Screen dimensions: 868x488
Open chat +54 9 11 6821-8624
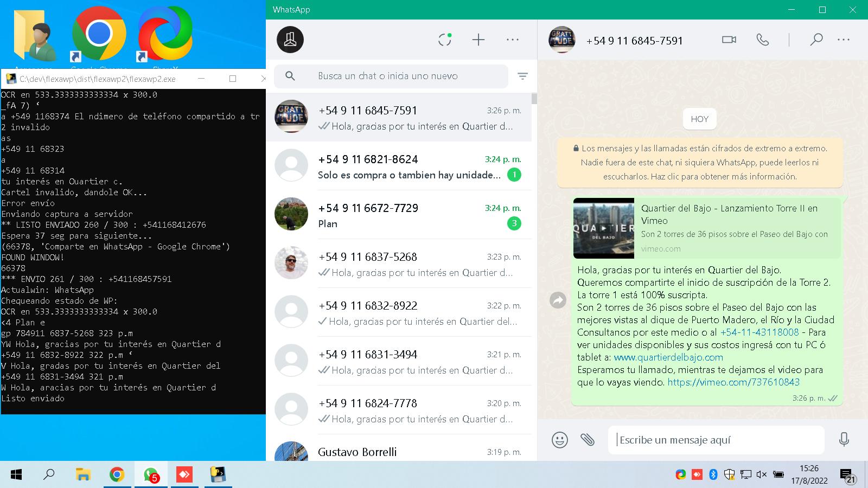[x=399, y=166]
